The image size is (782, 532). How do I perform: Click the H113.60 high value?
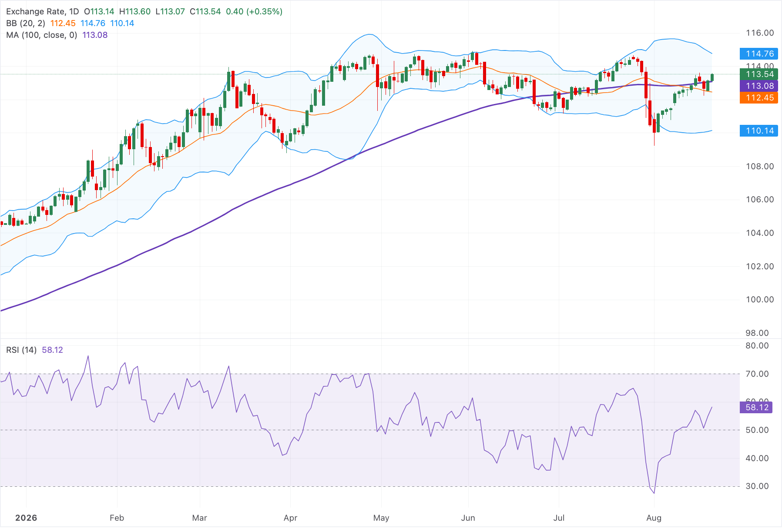135,12
